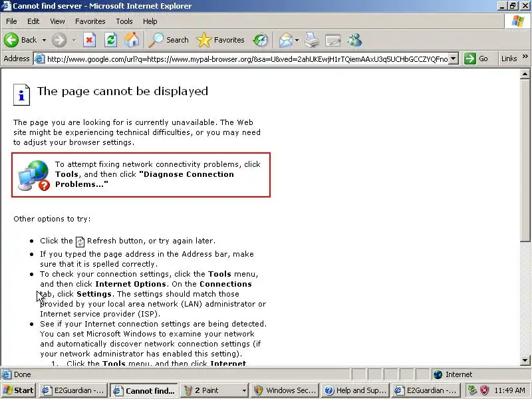
Task: Click 'The page cannot be displayed' heading
Action: pyautogui.click(x=122, y=91)
